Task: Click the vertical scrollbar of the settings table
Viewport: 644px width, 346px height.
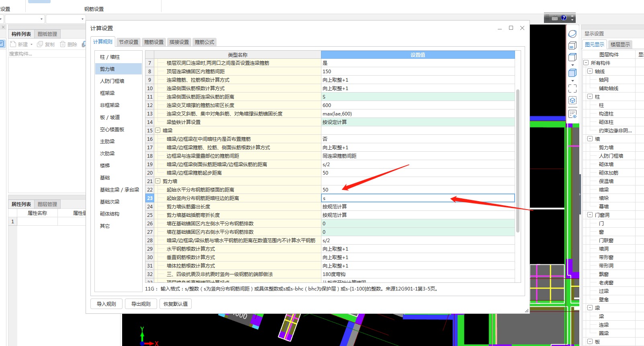Action: [x=518, y=161]
